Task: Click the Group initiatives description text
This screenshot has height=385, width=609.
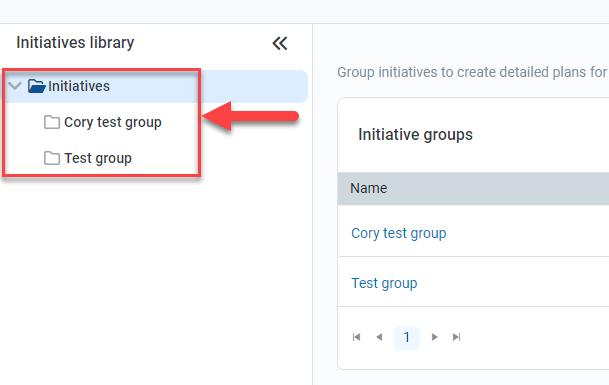Action: tap(473, 72)
